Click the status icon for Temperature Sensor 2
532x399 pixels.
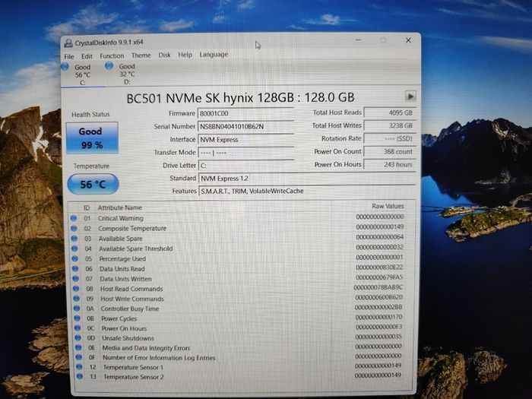pyautogui.click(x=79, y=376)
